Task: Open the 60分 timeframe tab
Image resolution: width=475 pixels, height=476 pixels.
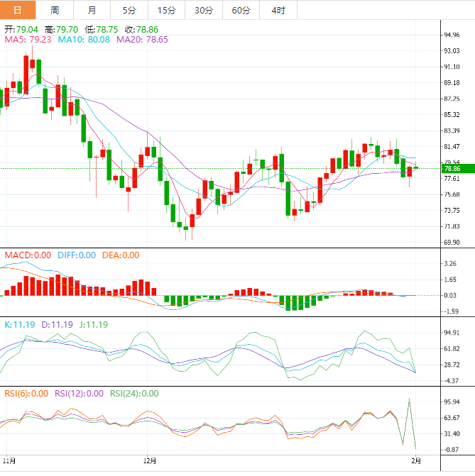Action: tap(241, 10)
